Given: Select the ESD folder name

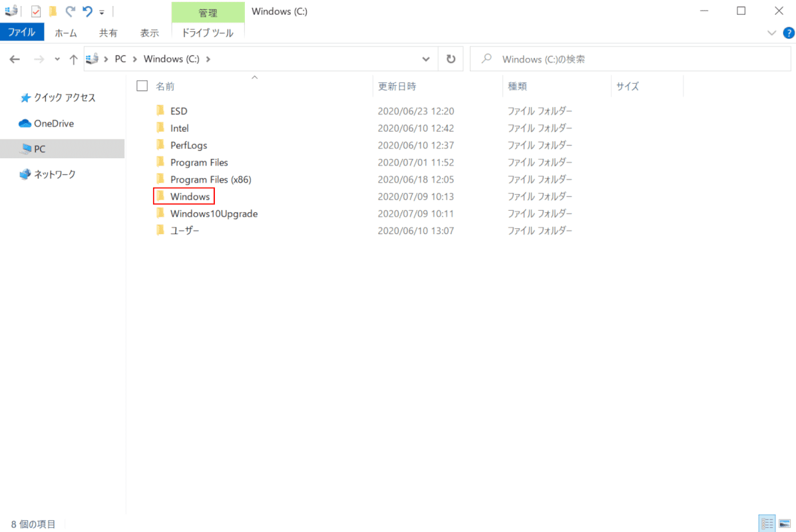Looking at the screenshot, I should (x=178, y=111).
